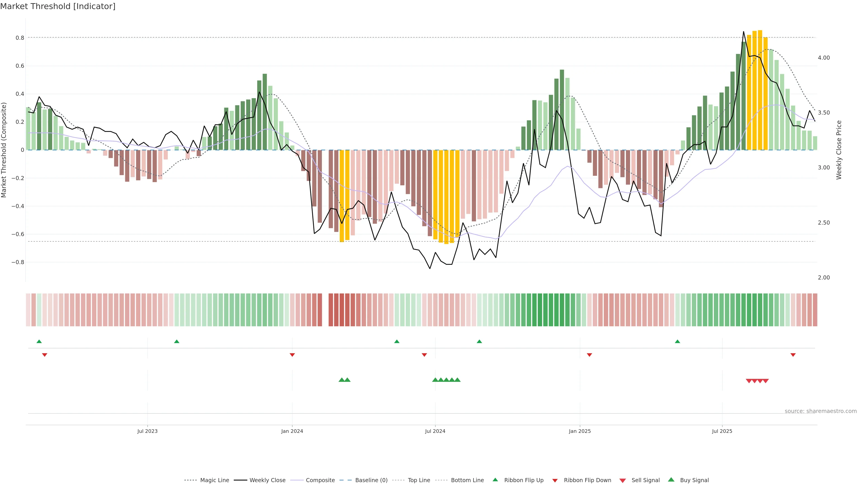
Task: Select the rightmost Ribbon Flip Down marker
Action: tap(793, 355)
